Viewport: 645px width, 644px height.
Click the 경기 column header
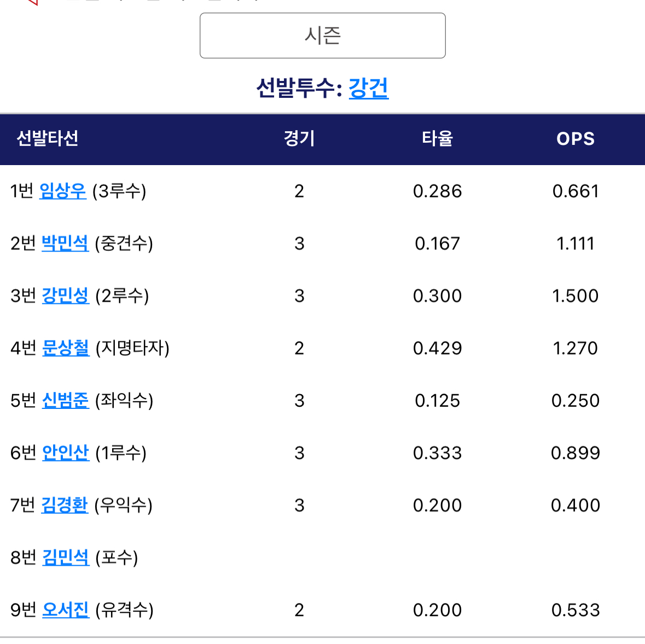pyautogui.click(x=299, y=139)
